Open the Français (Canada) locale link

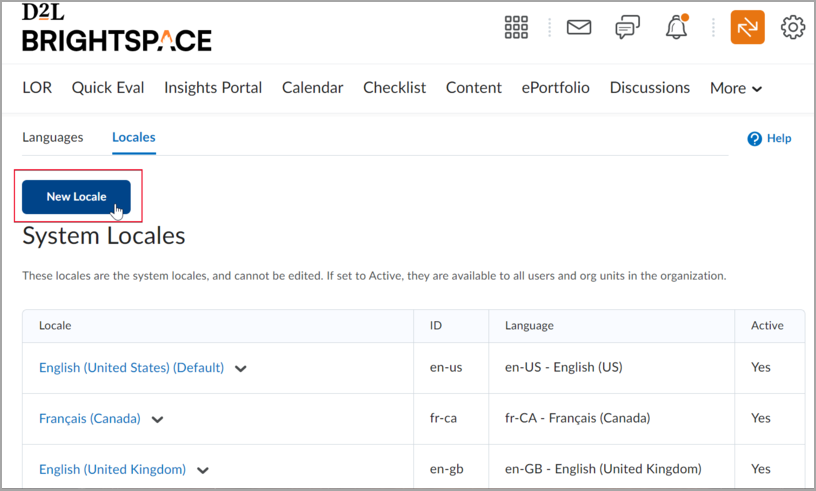tap(90, 419)
